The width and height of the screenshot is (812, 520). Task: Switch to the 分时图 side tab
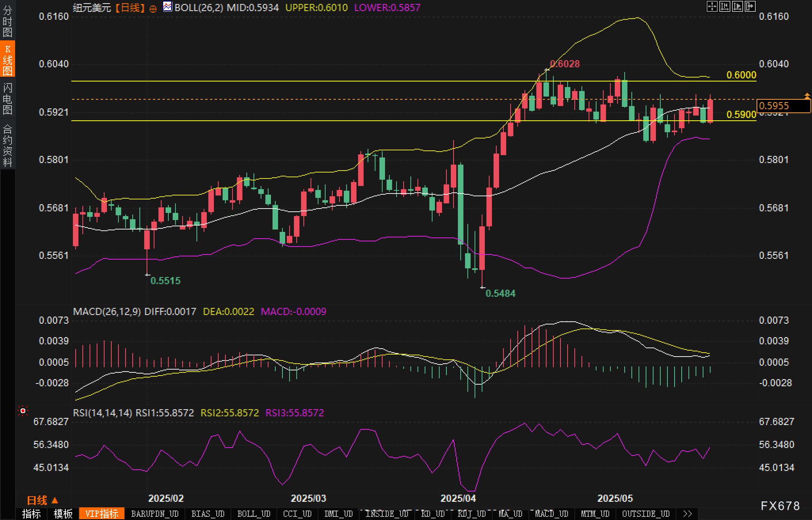coord(8,21)
